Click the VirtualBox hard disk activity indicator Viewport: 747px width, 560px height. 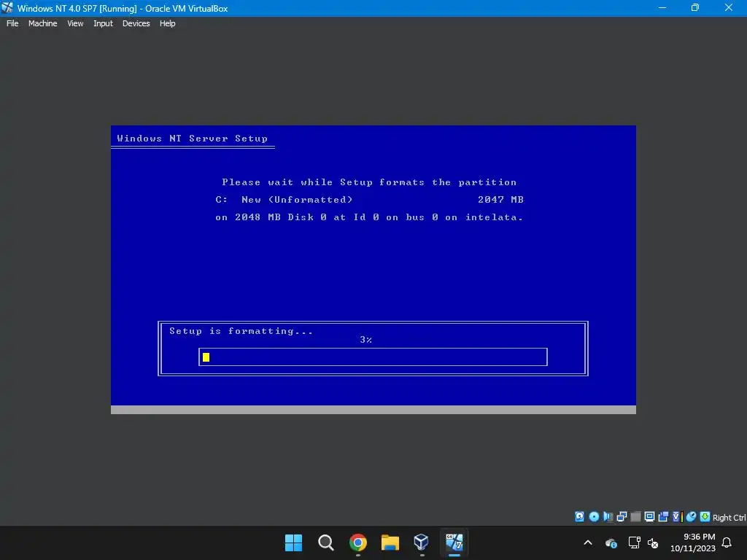(579, 517)
